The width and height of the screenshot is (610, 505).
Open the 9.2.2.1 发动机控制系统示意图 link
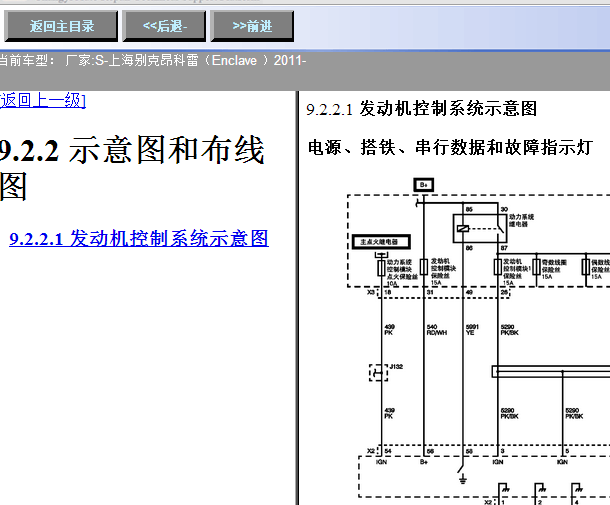pyautogui.click(x=139, y=238)
